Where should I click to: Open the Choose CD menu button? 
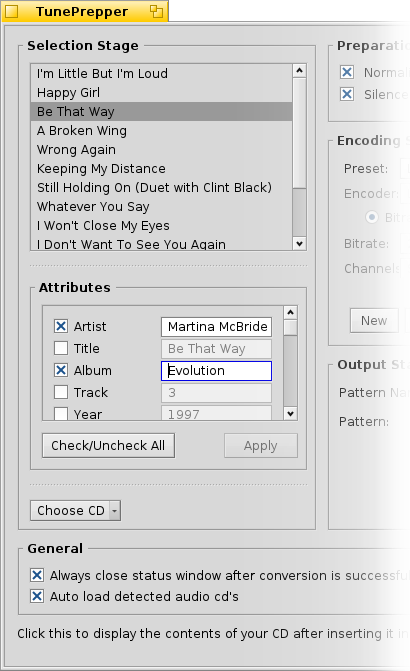[70, 511]
